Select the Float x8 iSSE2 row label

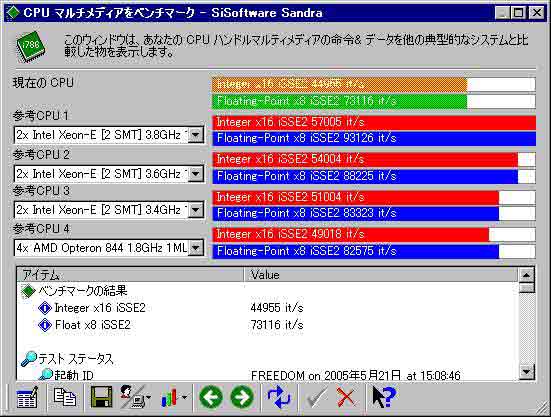pyautogui.click(x=93, y=325)
